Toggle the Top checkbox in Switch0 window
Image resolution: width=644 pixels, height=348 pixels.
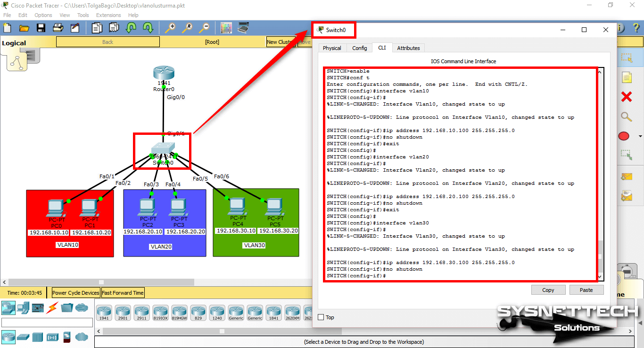point(321,317)
